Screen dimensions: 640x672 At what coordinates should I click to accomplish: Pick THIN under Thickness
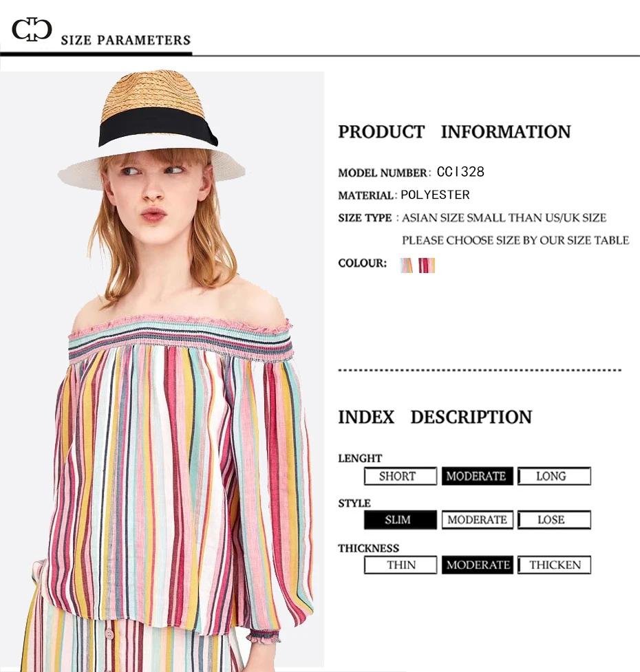tap(401, 565)
